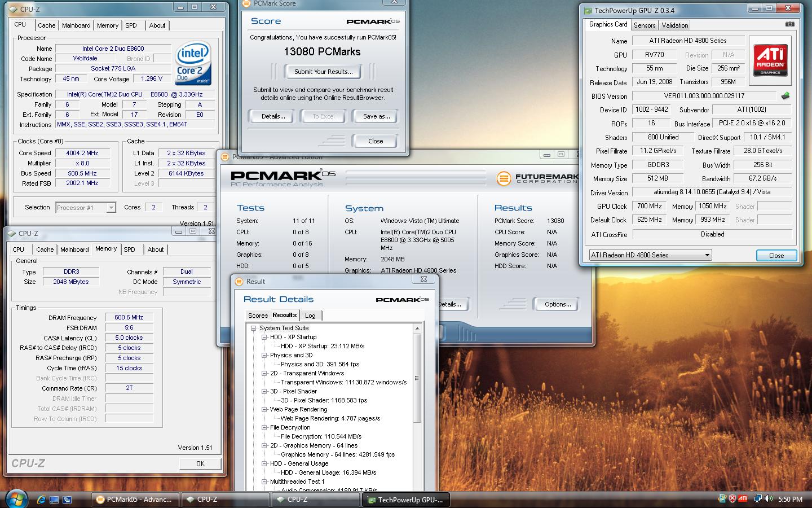Image resolution: width=812 pixels, height=508 pixels.
Task: Click the Switch Between Windows quick launch icon
Action: [67, 500]
